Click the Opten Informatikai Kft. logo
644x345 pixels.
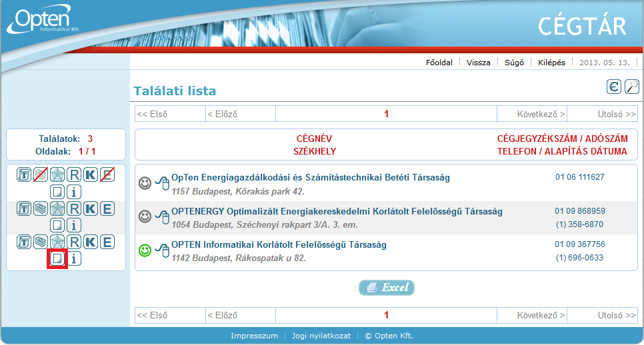coord(43,20)
